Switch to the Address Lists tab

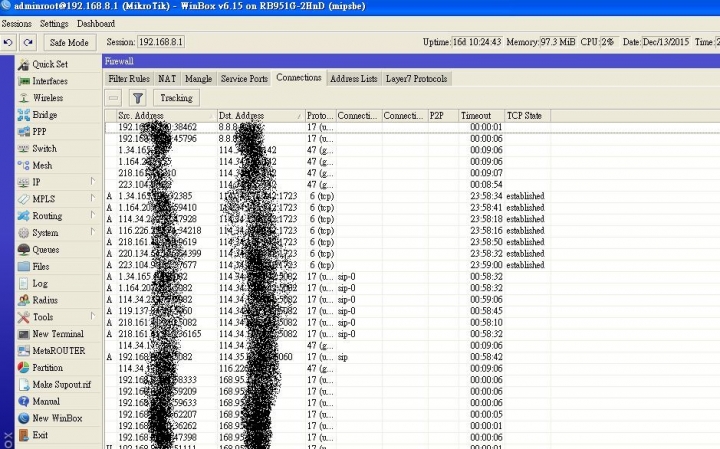coord(354,79)
